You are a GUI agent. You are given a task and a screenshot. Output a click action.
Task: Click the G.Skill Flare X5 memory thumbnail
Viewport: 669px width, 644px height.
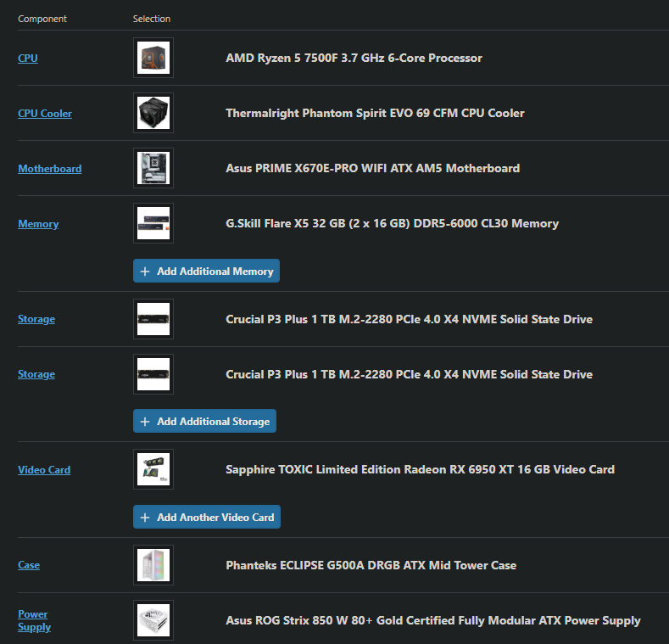click(153, 223)
